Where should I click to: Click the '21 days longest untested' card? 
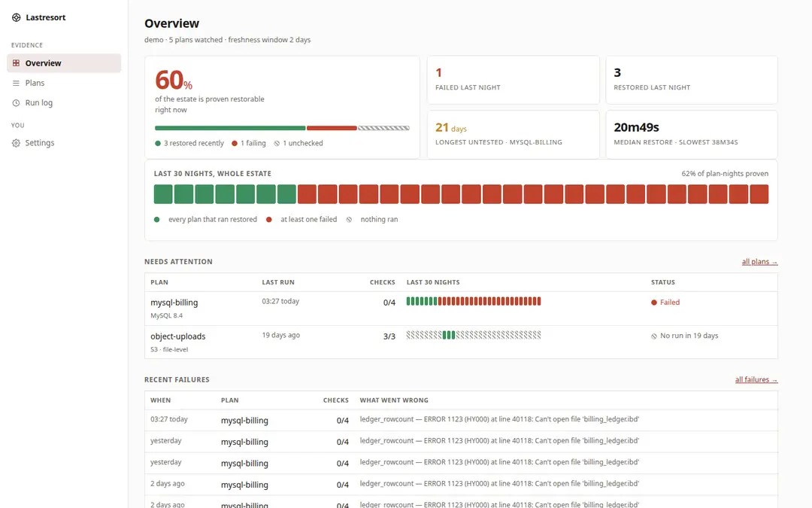[x=514, y=134]
